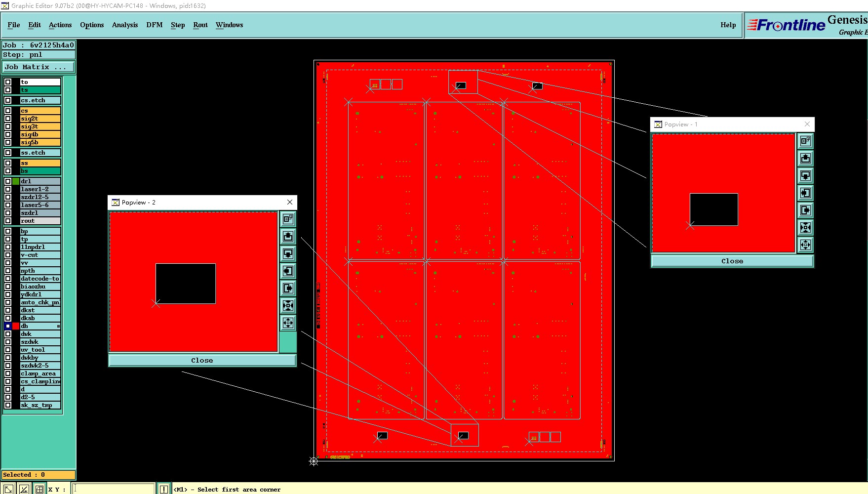This screenshot has height=494, width=868.
Task: Zoom in Popview 1 with inward arrows icon
Action: (805, 228)
